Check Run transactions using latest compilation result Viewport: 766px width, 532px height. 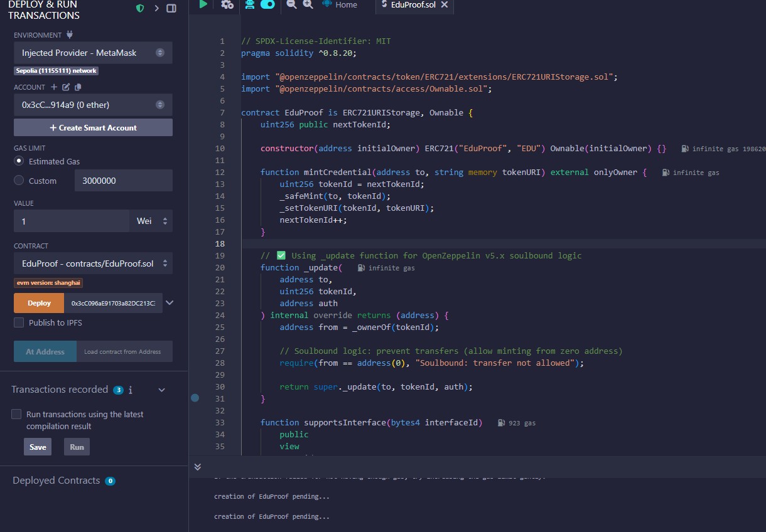coord(16,415)
